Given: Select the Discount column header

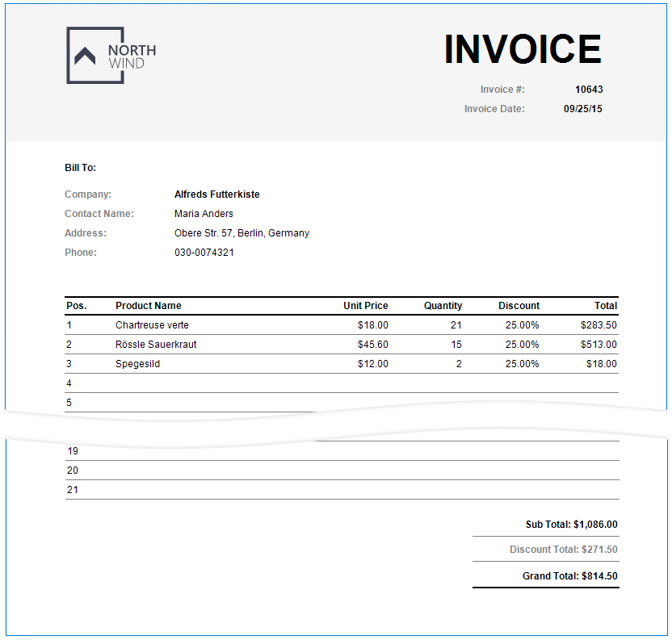Looking at the screenshot, I should point(519,305).
